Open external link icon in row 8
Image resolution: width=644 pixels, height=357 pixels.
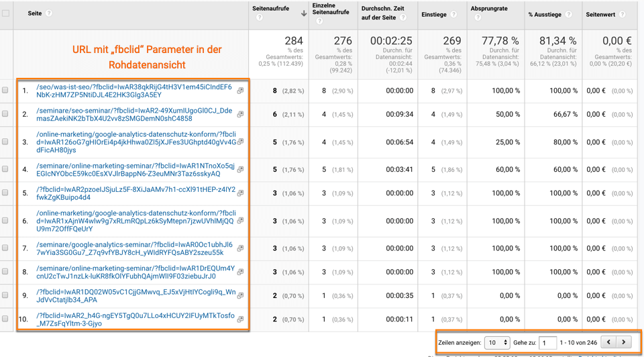click(x=240, y=272)
